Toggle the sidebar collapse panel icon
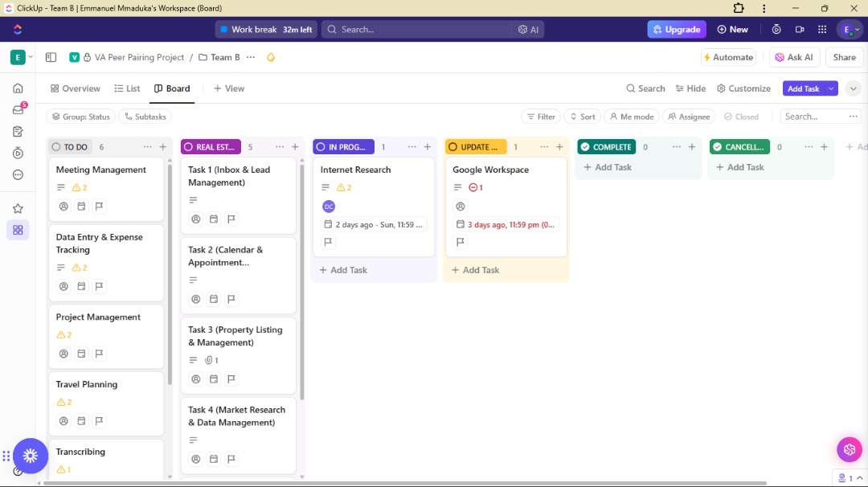 51,57
